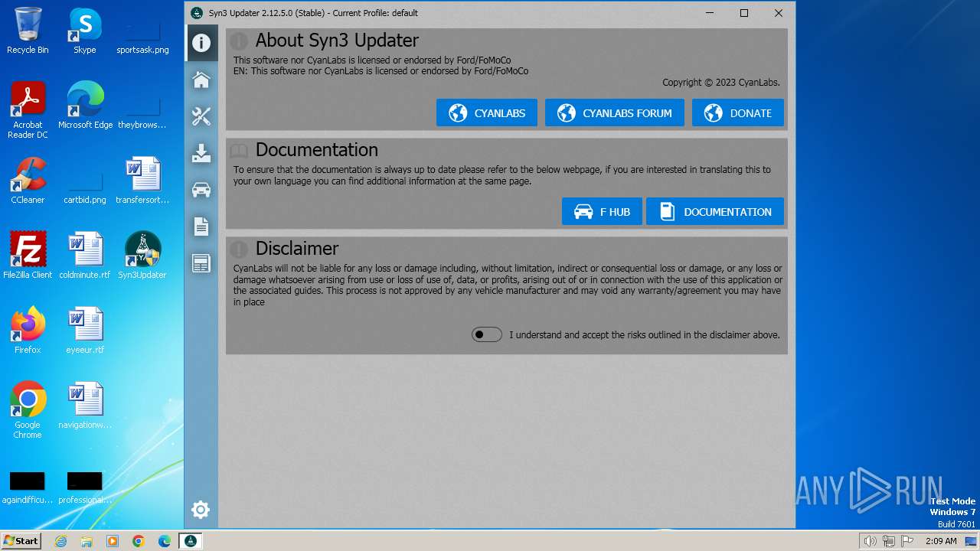Select the coldminute.rtf desktop file
This screenshot has width=980, height=551.
click(85, 256)
